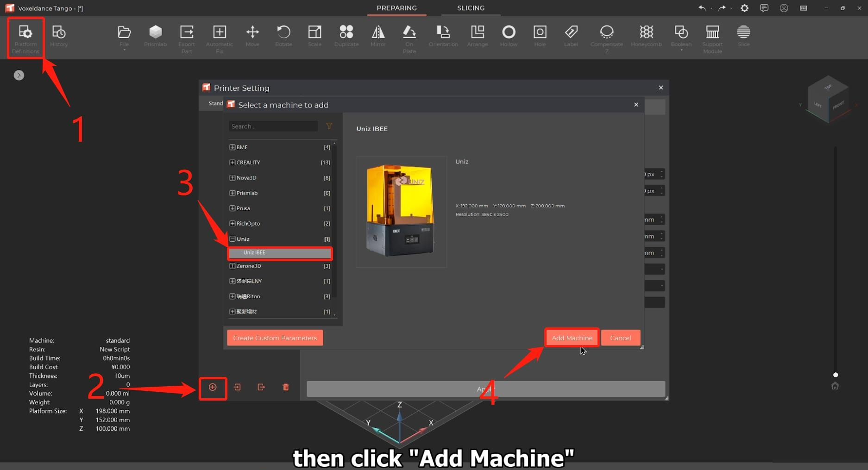Click the title bar layout icon
This screenshot has width=868, height=470.
click(x=804, y=8)
